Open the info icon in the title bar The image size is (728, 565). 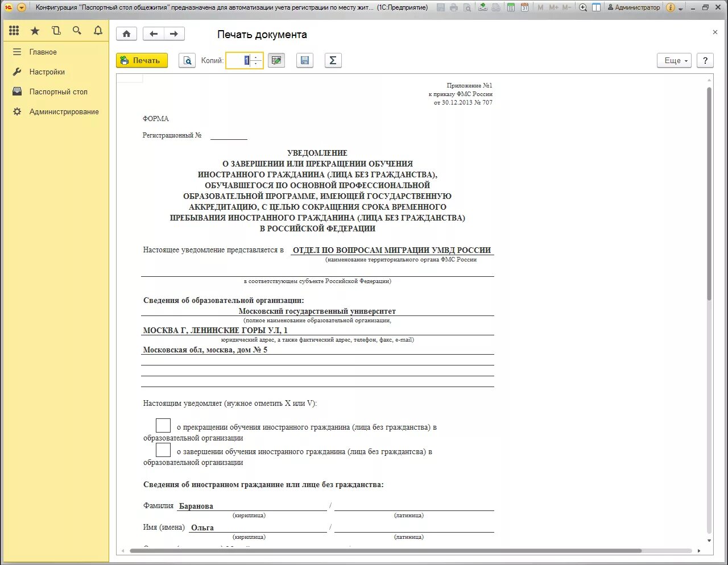click(671, 7)
